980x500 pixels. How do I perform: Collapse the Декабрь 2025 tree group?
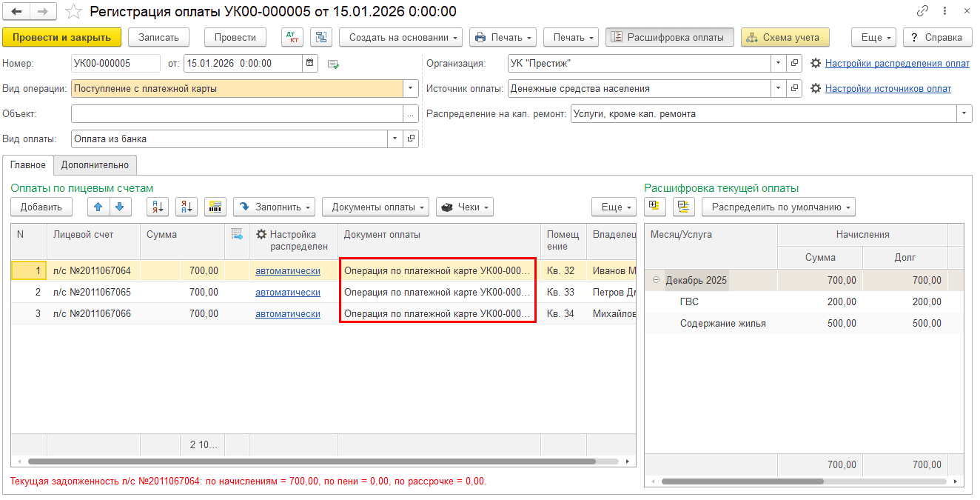point(656,280)
